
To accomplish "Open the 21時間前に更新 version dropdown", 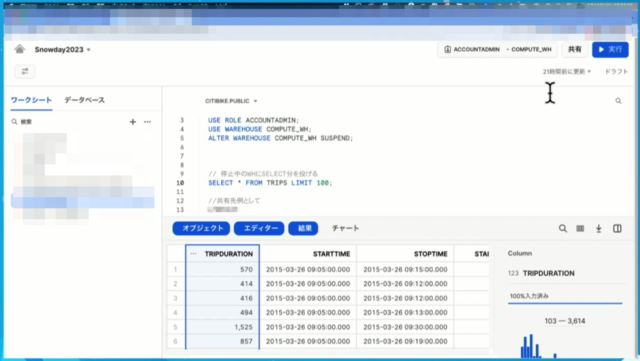I will click(567, 71).
